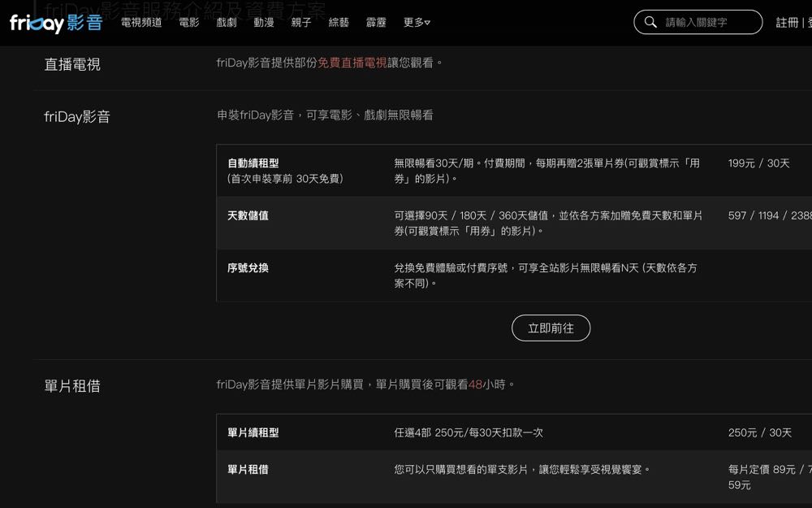Expand the 更多 dropdown menu

click(x=417, y=22)
